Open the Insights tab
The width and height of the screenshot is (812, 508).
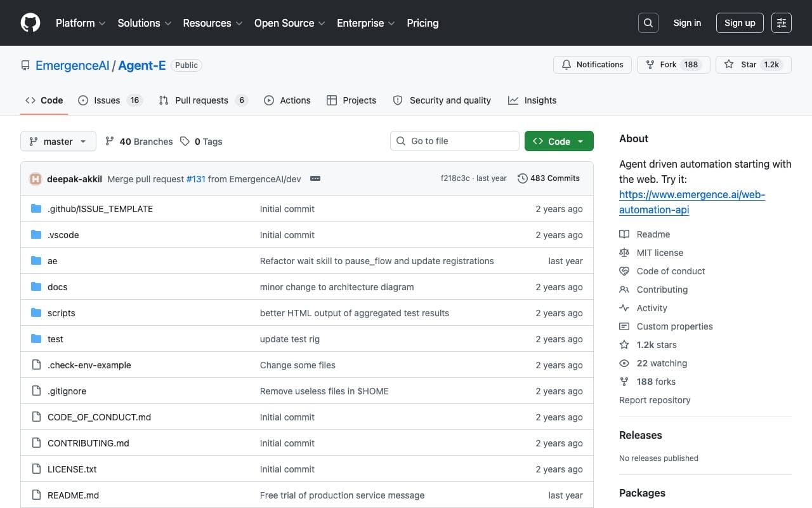tap(532, 100)
